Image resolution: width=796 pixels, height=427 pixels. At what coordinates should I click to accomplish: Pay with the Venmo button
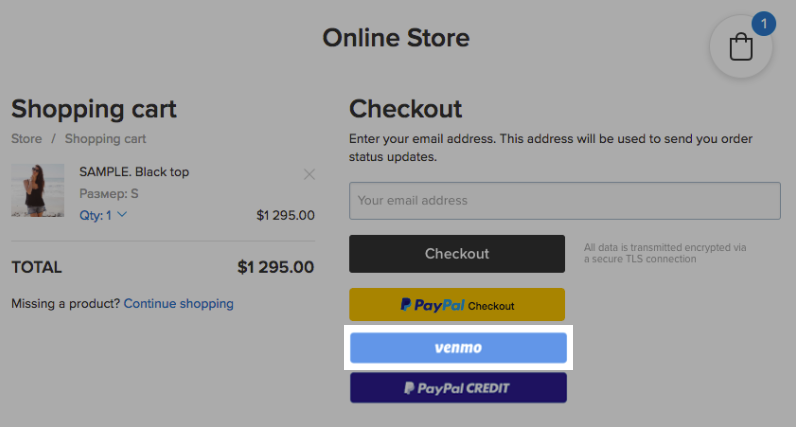point(458,348)
